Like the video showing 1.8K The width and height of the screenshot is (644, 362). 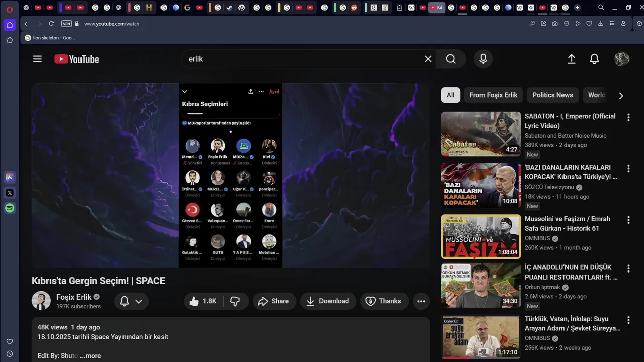click(x=203, y=301)
